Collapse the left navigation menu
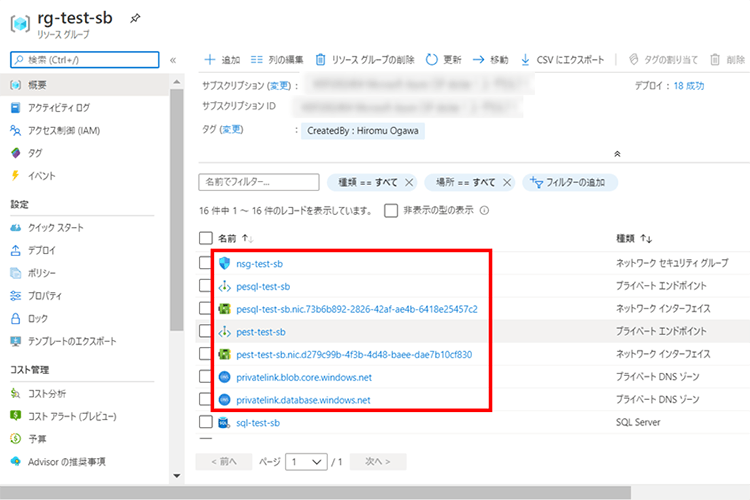 click(x=173, y=60)
